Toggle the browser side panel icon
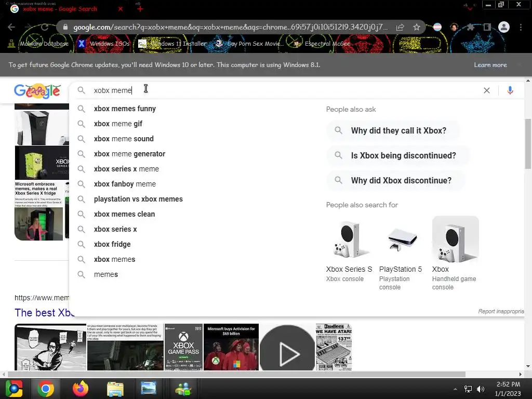The image size is (532, 399). pos(487,27)
